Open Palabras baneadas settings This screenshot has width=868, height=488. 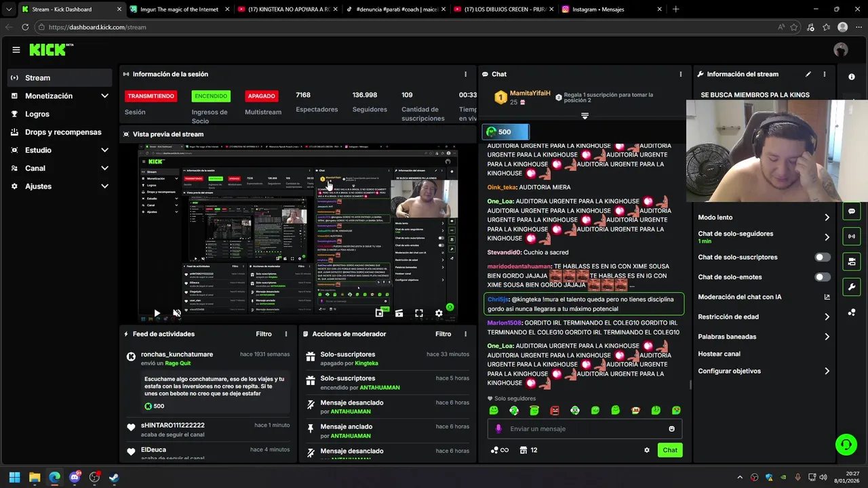[764, 337]
